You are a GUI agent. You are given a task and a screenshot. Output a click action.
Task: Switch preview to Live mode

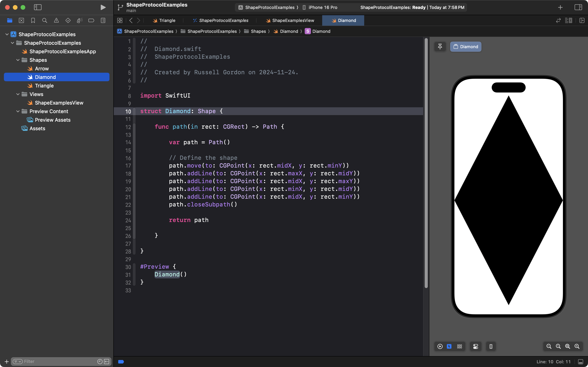click(x=440, y=346)
